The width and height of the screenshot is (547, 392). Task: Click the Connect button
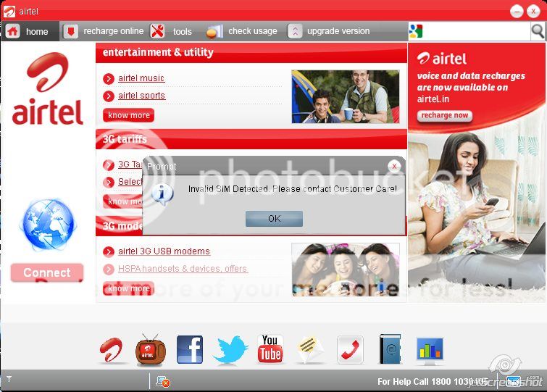click(x=47, y=272)
